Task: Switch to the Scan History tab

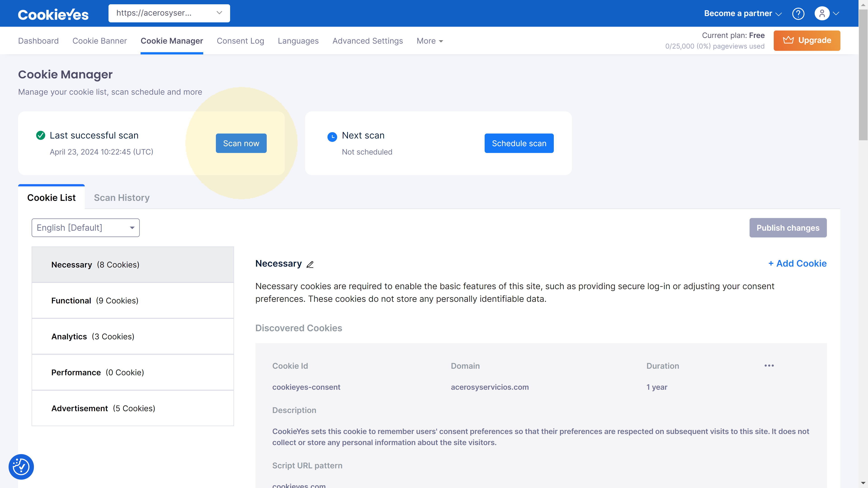Action: (x=122, y=197)
